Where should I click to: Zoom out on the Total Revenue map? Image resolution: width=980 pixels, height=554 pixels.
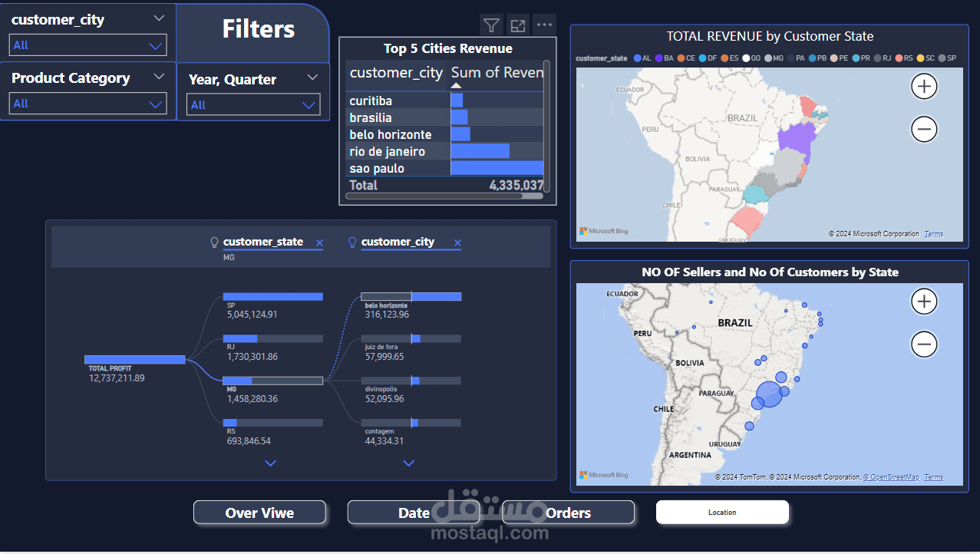point(924,129)
